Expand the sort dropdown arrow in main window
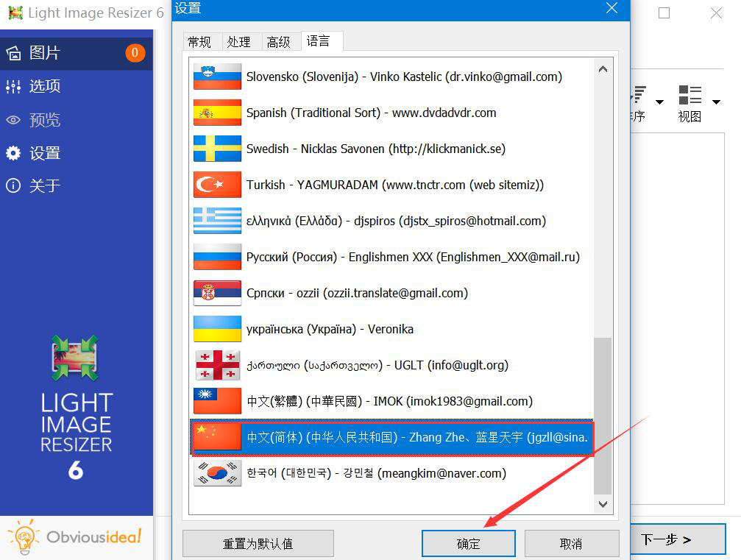741x560 pixels. (x=660, y=102)
